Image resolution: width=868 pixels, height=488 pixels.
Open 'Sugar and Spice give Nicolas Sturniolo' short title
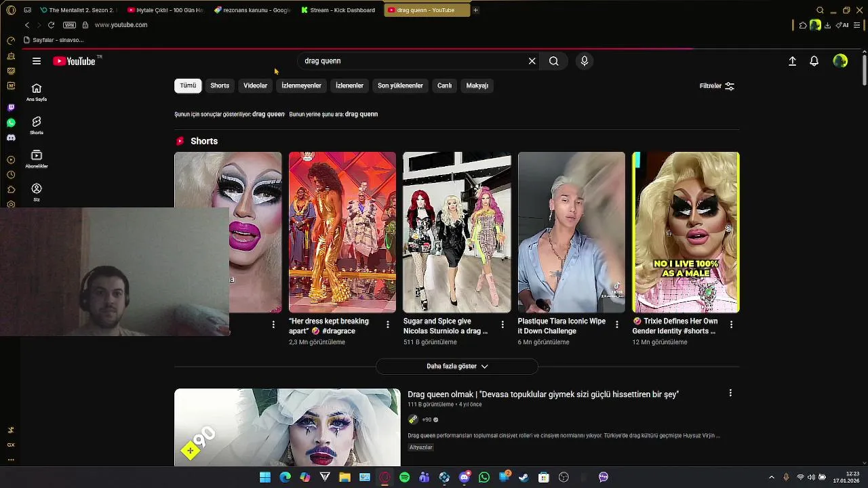[446, 326]
